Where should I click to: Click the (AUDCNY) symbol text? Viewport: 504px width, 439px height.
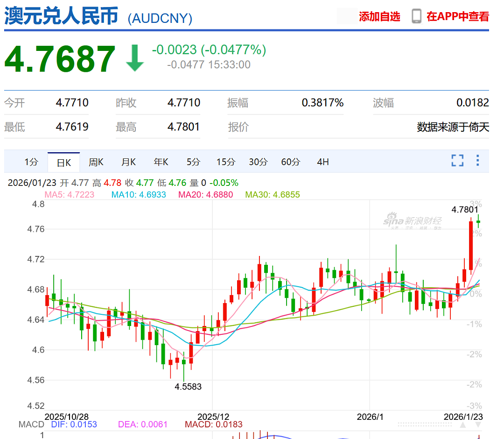click(160, 18)
